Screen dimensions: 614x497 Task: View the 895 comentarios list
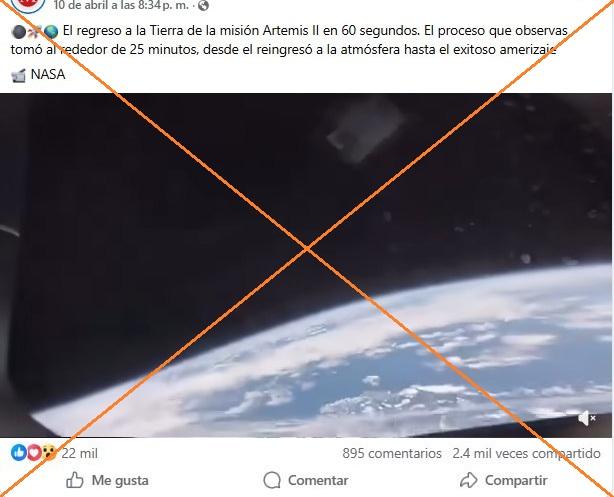[392, 454]
